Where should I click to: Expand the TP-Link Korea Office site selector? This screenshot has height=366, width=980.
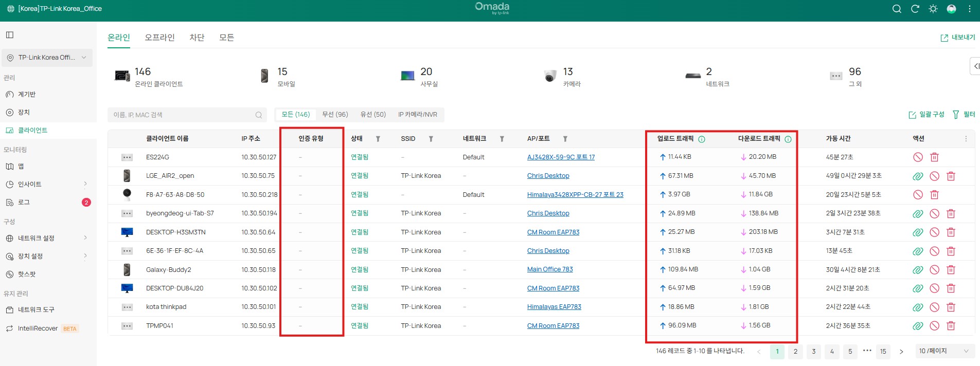(x=47, y=58)
